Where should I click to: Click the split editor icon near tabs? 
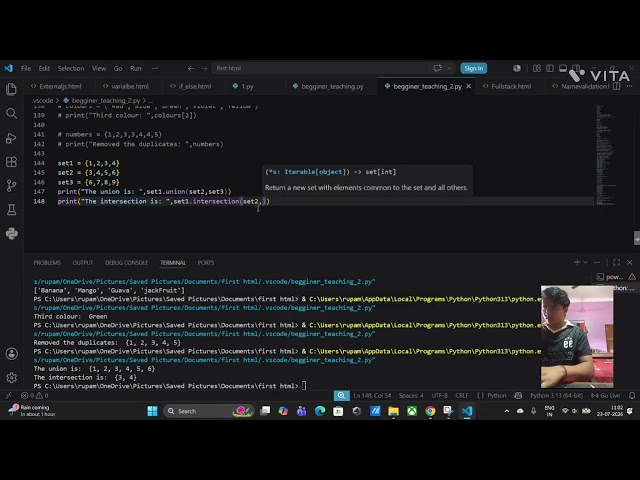(x=617, y=86)
